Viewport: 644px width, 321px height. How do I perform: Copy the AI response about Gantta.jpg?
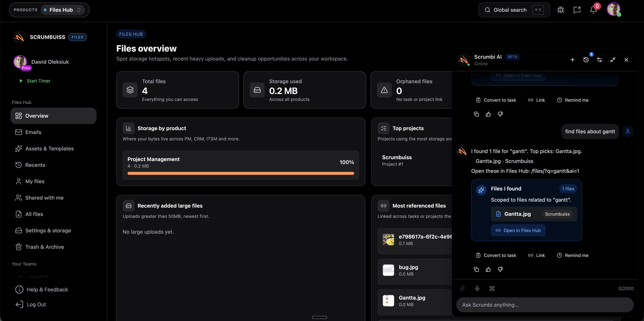476,269
